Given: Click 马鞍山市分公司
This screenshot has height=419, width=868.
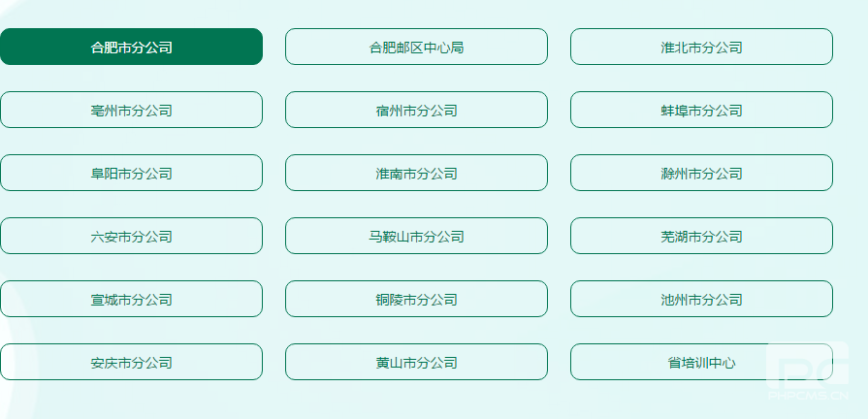Looking at the screenshot, I should point(416,236).
